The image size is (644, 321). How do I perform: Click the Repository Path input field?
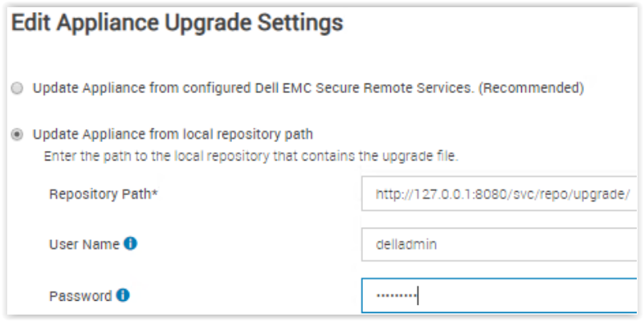coord(498,194)
